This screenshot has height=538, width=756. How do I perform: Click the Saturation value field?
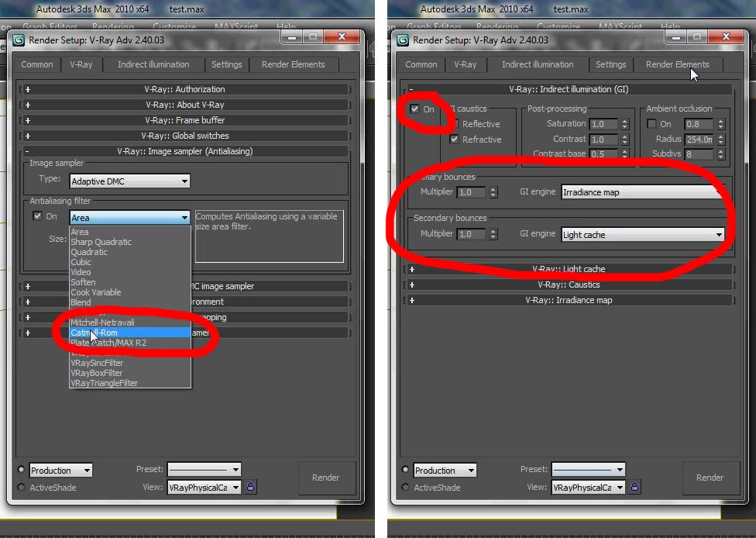[x=603, y=124]
